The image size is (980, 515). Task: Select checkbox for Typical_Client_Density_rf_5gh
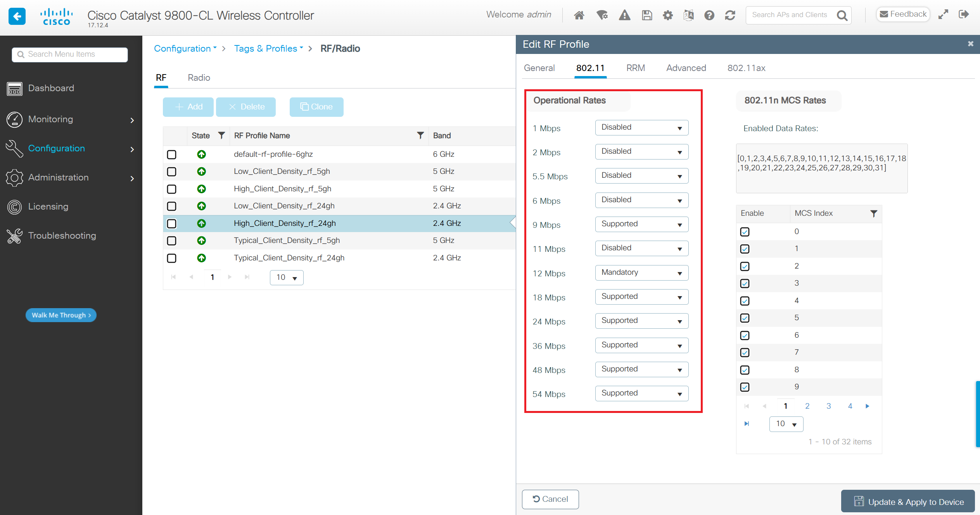point(171,241)
